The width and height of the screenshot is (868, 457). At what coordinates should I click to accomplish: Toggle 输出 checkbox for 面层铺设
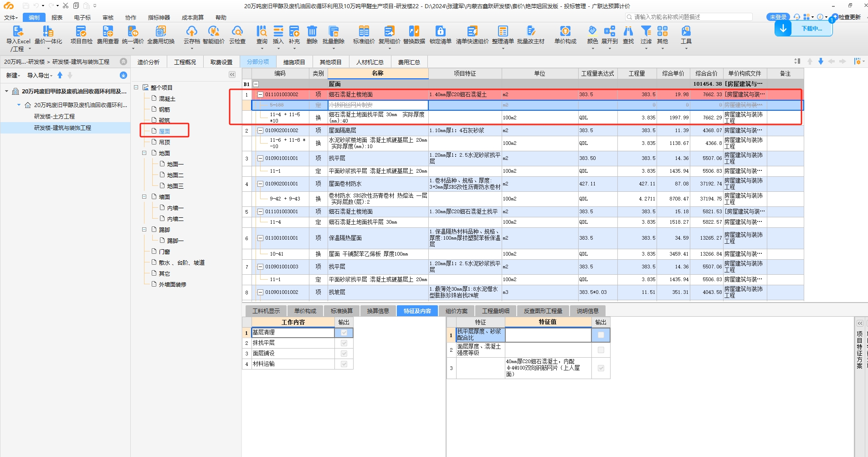pyautogui.click(x=344, y=354)
